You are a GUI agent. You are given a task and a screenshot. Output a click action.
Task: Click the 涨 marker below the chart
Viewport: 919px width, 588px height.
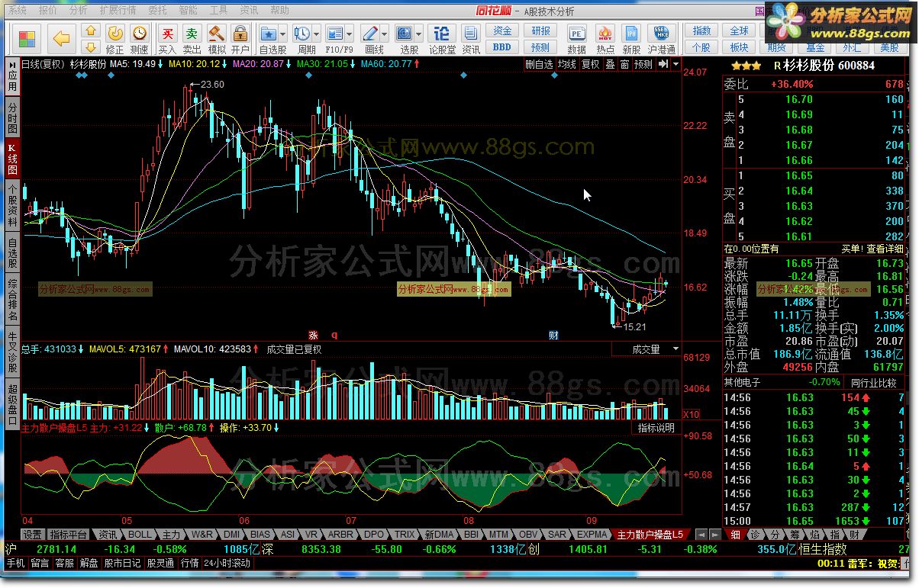click(313, 335)
